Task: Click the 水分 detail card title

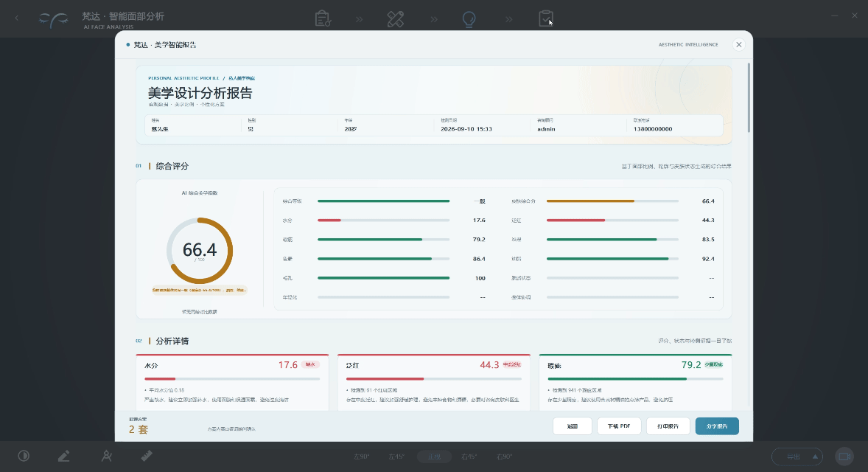Action: (x=151, y=366)
